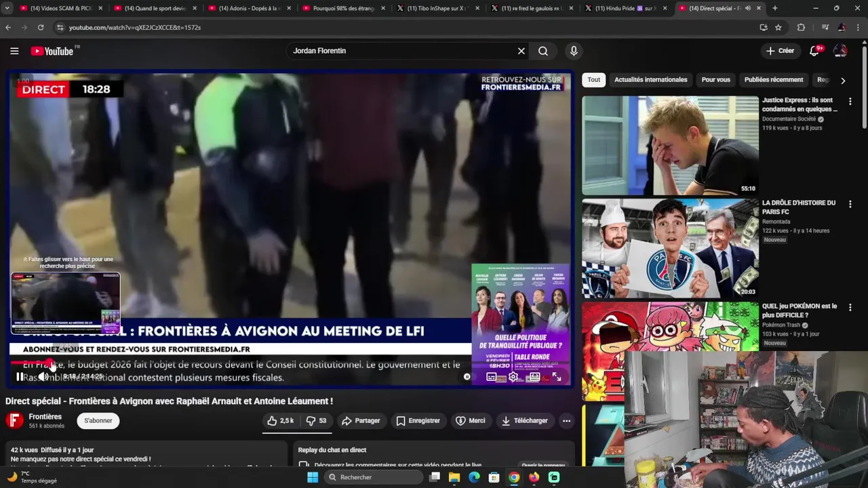Open File Explorer from the taskbar
Viewport: 868px width, 488px height.
tap(454, 477)
